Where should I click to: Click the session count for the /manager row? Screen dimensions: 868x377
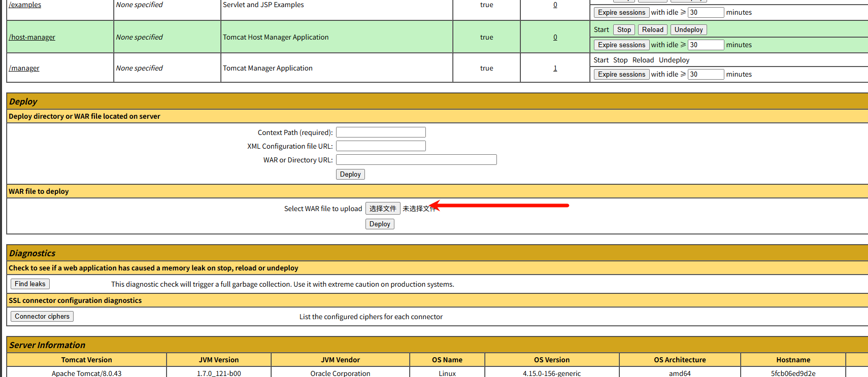[x=555, y=68]
